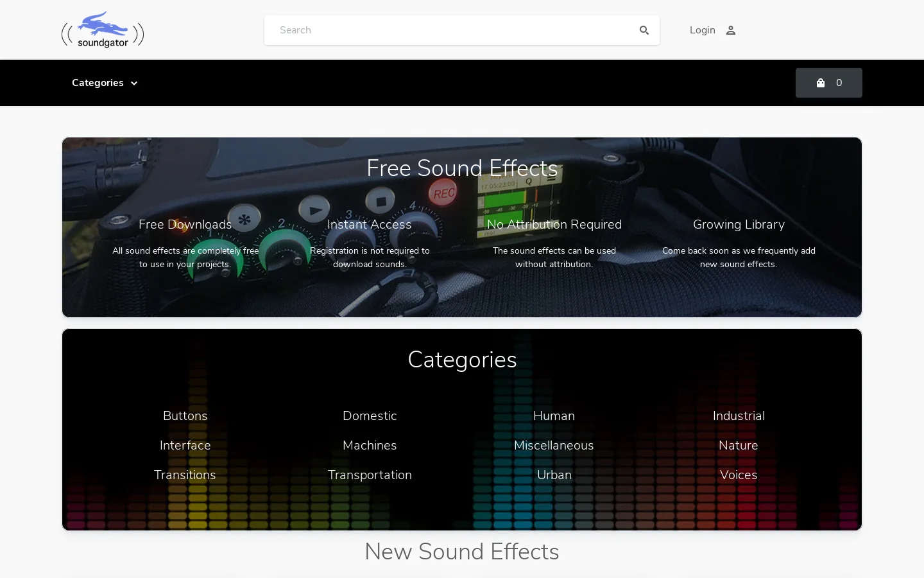Open the Domestic sound category
Image resolution: width=924 pixels, height=578 pixels.
[x=370, y=416]
